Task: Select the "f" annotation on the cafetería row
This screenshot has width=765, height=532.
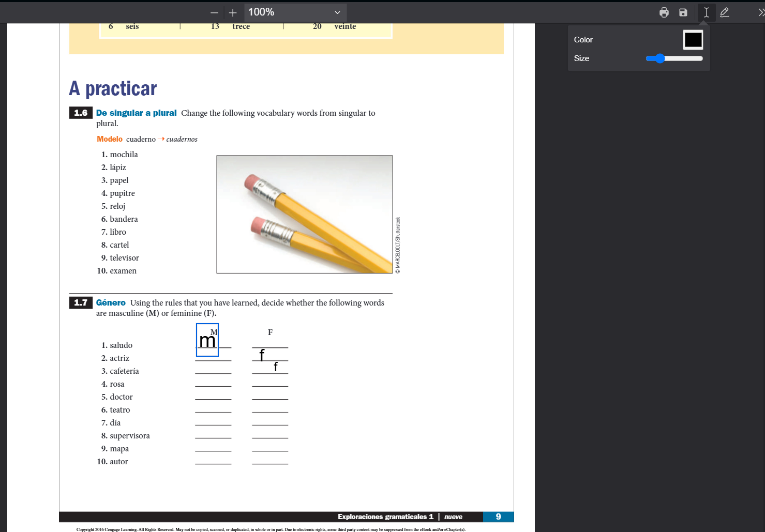Action: tap(276, 367)
